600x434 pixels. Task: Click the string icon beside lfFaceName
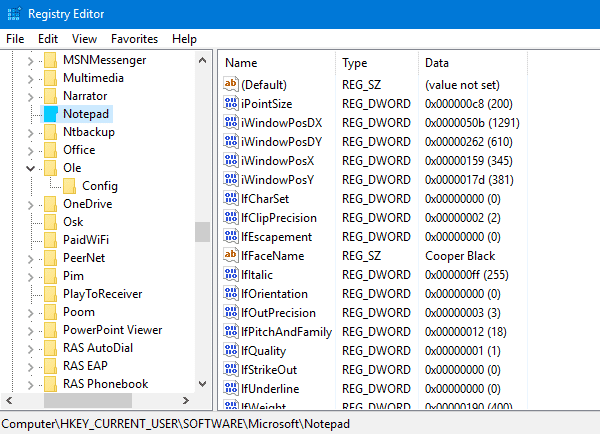(231, 256)
